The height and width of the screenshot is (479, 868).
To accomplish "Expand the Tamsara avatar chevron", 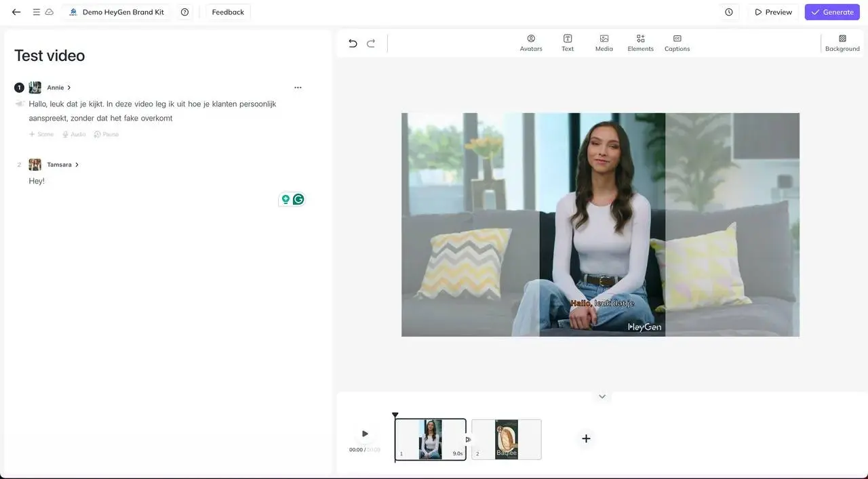I will (x=77, y=165).
